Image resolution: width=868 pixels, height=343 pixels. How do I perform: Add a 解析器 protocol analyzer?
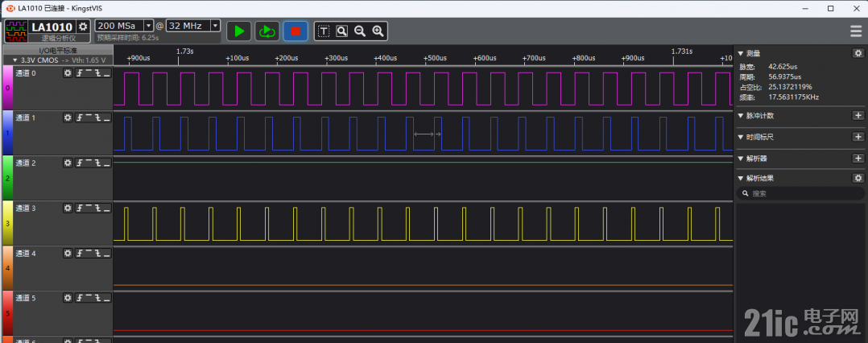point(858,159)
